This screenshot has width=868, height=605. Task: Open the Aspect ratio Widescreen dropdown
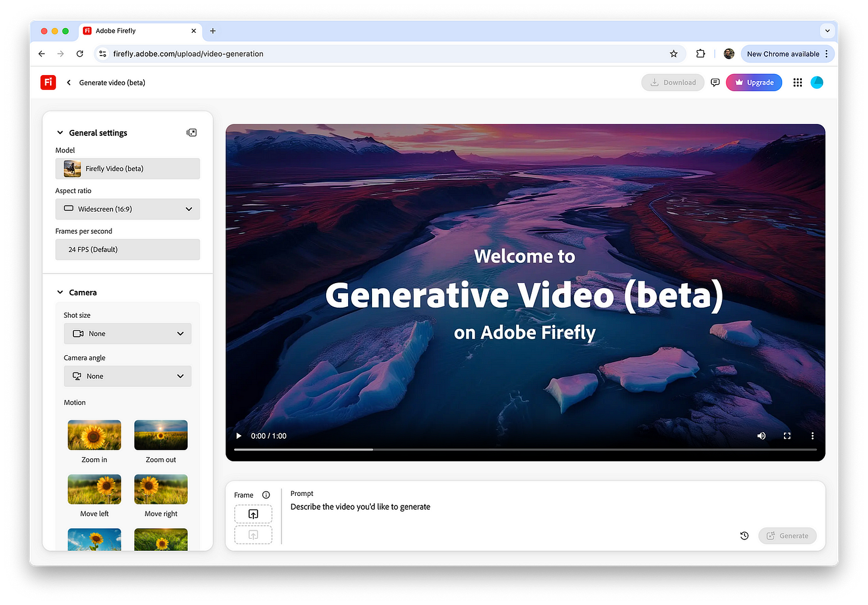tap(128, 209)
